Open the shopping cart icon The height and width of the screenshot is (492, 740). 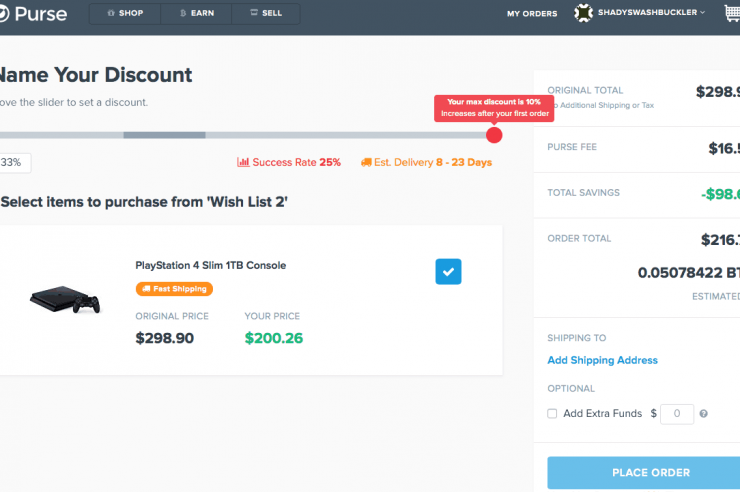click(x=732, y=13)
